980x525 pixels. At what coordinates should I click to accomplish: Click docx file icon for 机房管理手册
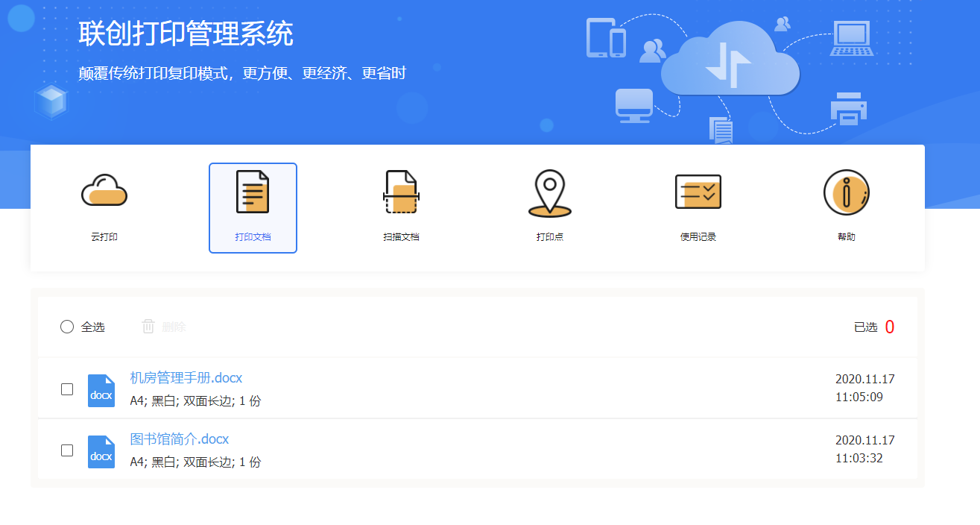(101, 391)
